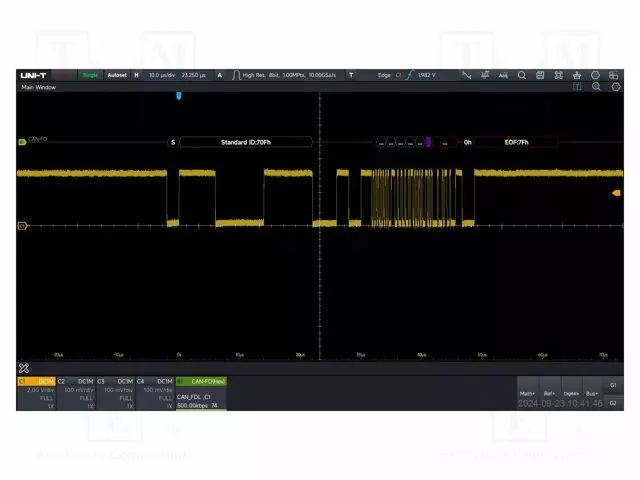Click the purple decode segment marker
This screenshot has width=640, height=480.
click(x=428, y=142)
